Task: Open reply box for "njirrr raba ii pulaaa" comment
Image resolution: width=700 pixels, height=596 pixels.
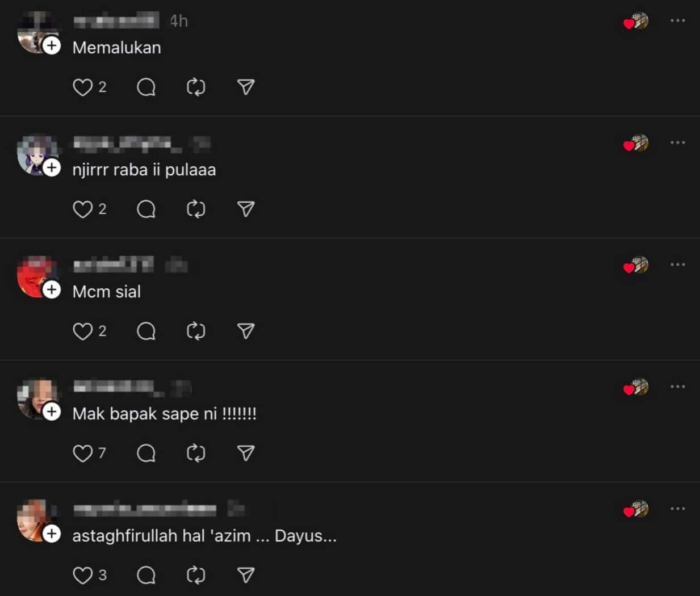Action: coord(146,209)
